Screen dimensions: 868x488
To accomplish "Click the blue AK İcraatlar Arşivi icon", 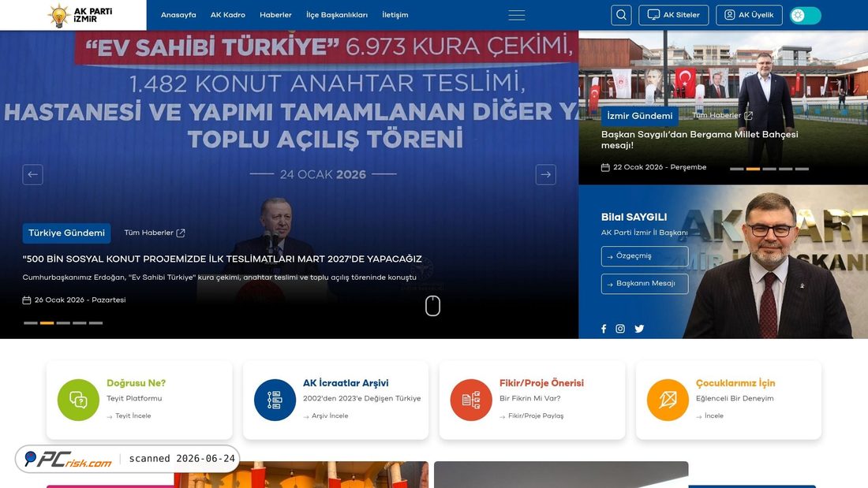I will tap(275, 400).
